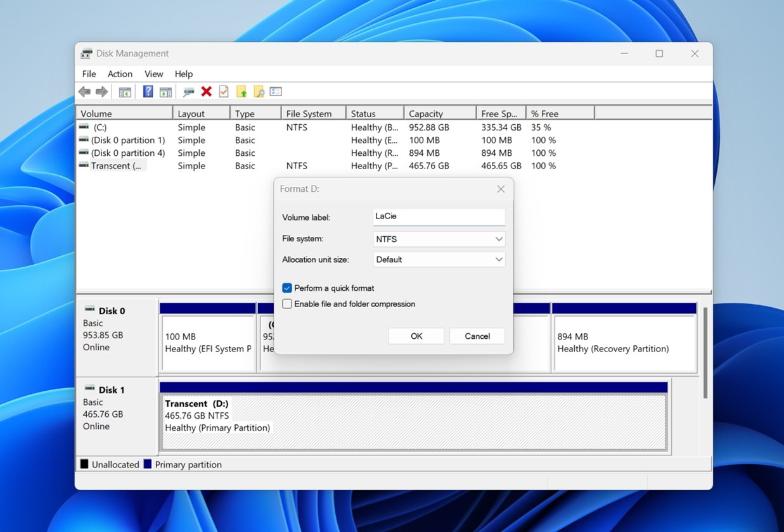Click the Volume label text field
This screenshot has height=532, width=784.
439,217
